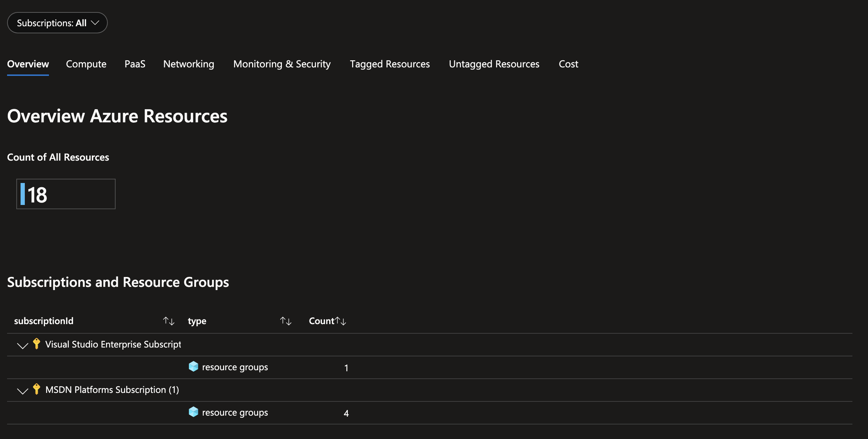Open the Cost tab
868x439 pixels.
pyautogui.click(x=568, y=64)
